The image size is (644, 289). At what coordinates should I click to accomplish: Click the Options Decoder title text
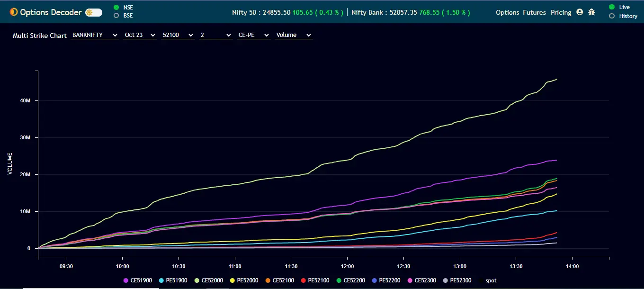[51, 12]
